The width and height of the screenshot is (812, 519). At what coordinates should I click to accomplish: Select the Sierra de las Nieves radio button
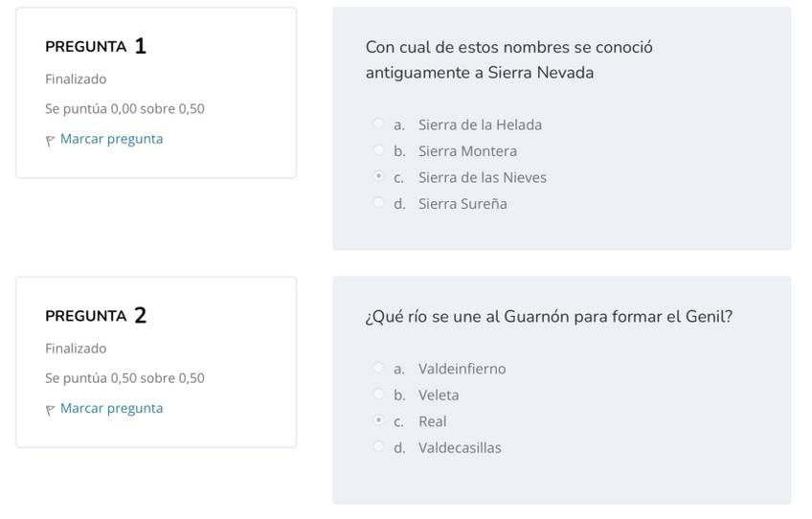point(378,176)
